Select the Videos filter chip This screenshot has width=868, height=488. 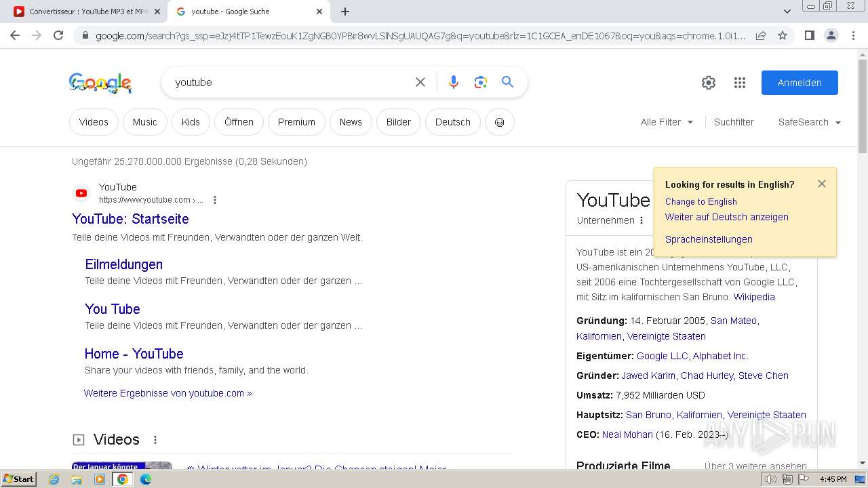pos(94,122)
